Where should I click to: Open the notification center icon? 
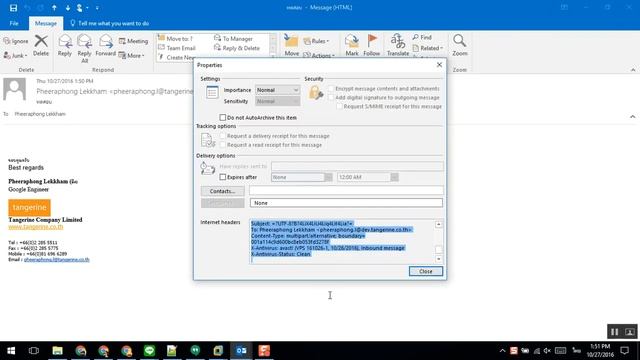[x=624, y=351]
